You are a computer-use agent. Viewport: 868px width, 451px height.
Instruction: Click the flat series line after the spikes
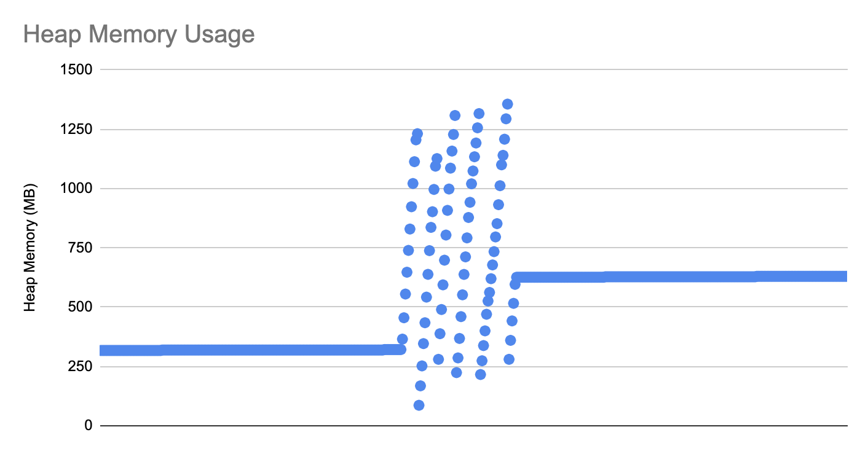[679, 277]
